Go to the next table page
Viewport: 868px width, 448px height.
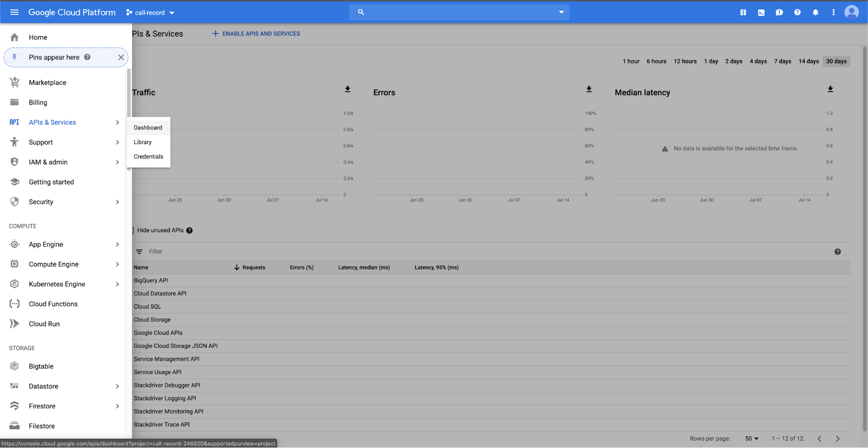click(838, 438)
